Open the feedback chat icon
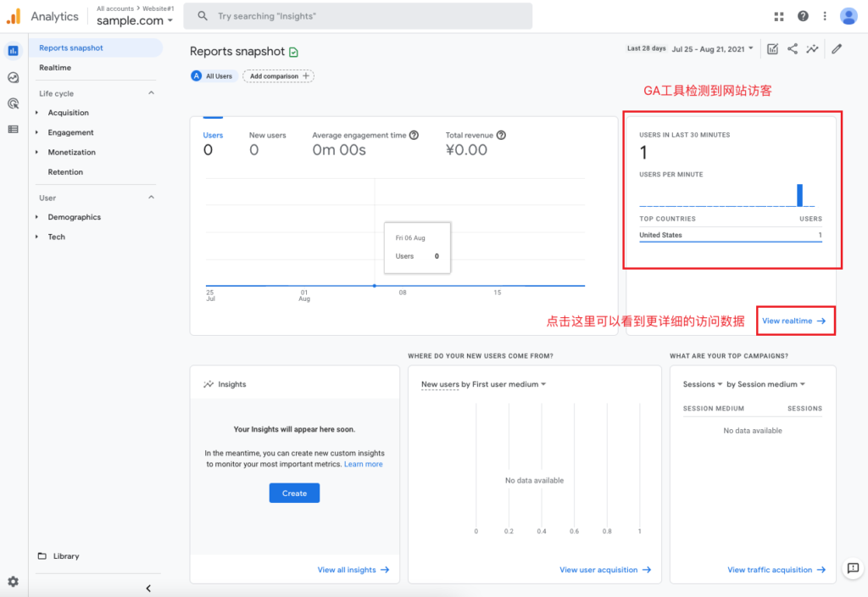 click(x=853, y=568)
